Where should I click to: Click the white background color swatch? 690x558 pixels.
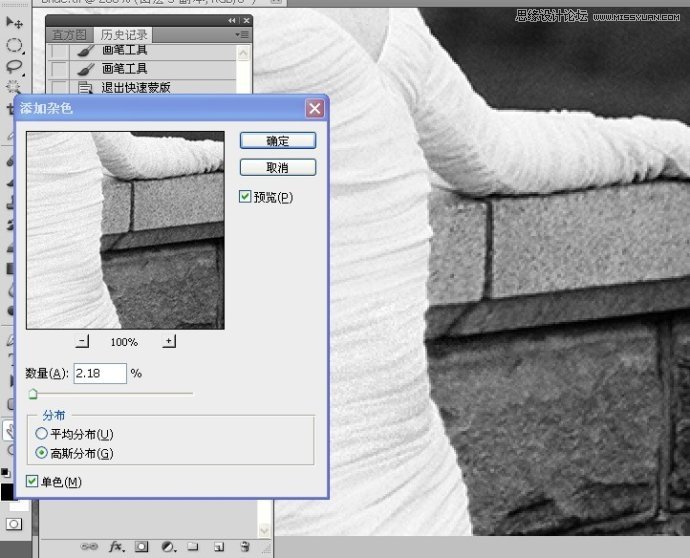19,506
